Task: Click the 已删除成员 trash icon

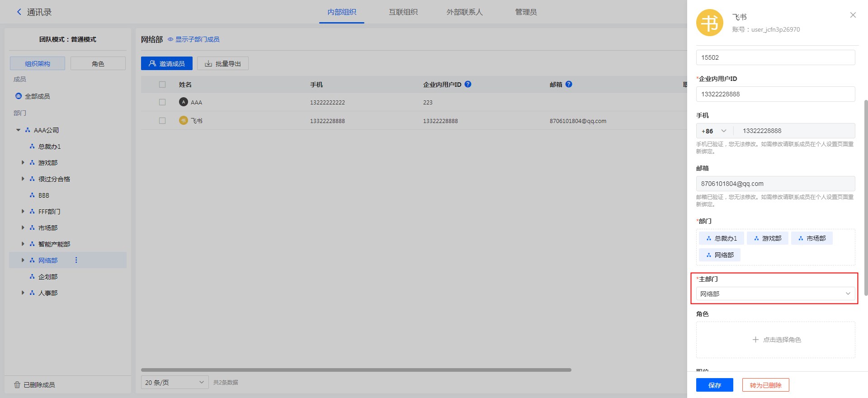Action: 17,385
